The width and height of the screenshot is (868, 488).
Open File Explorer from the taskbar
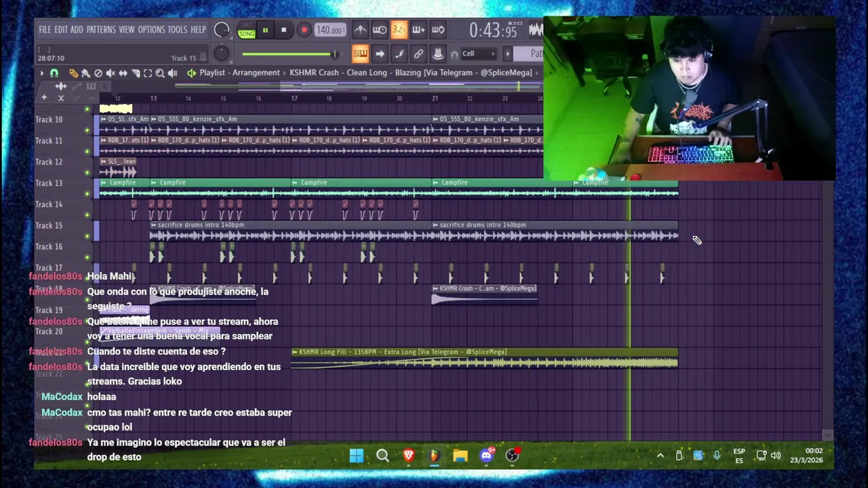coord(460,455)
